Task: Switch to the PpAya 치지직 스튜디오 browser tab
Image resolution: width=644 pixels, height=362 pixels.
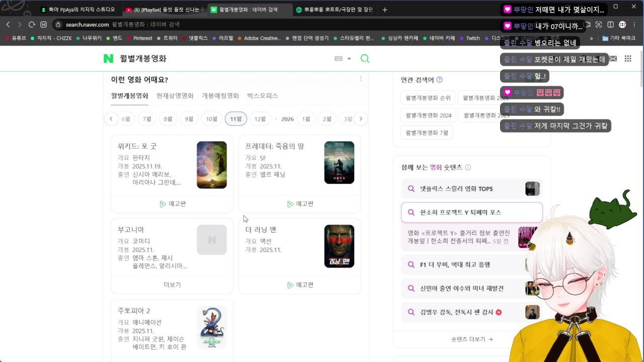Action: coord(78,10)
